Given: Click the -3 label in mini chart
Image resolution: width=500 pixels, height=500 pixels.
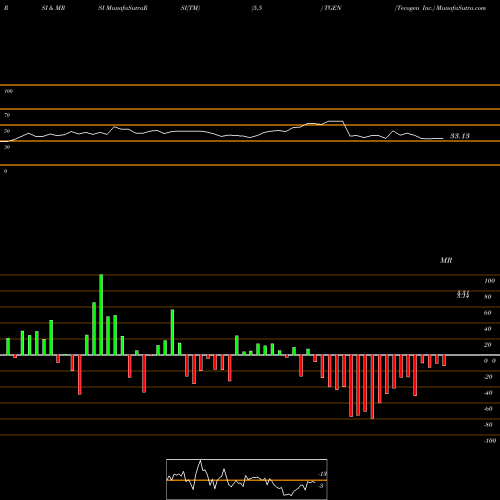Looking at the screenshot, I should click(321, 486).
